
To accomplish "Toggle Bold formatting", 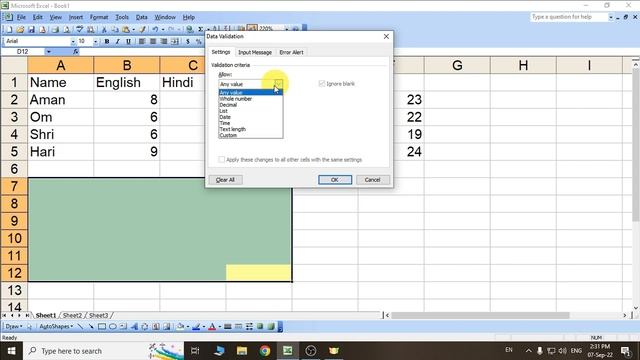I will 107,41.
